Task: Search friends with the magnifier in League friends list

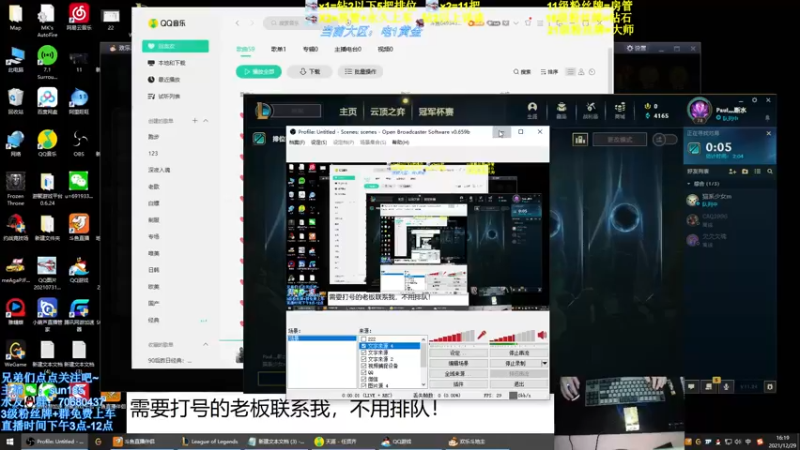Action: 770,171
